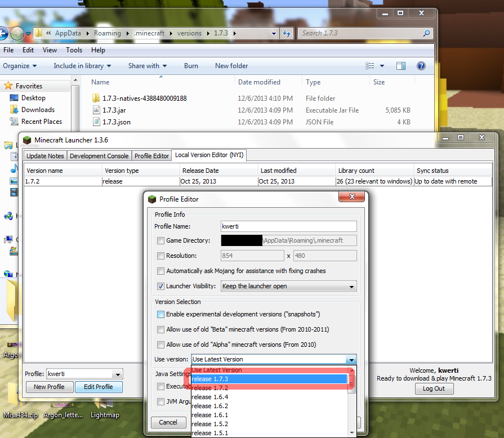
Task: Close the Profile Editor dialog
Action: point(351,196)
